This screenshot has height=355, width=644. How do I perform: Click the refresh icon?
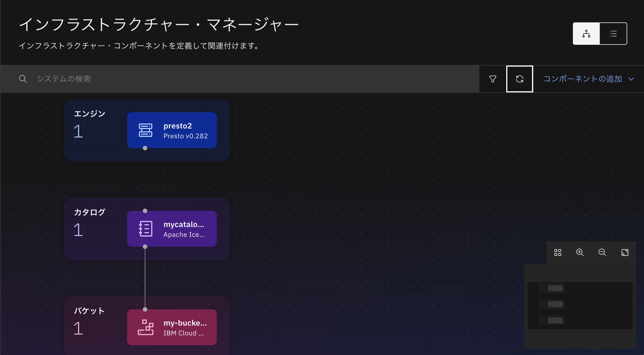(x=520, y=79)
